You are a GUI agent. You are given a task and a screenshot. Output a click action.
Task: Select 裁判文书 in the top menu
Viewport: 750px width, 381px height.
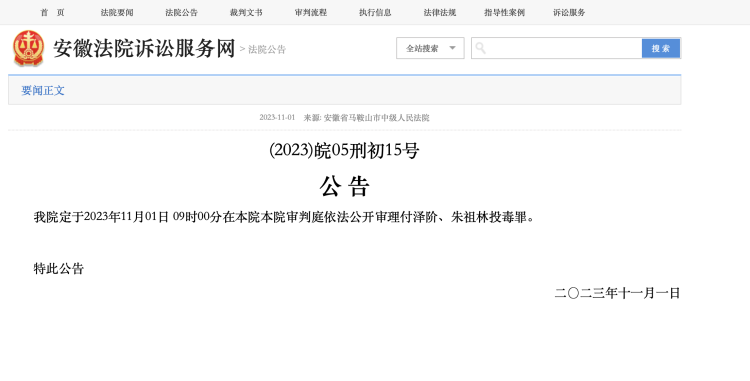pyautogui.click(x=246, y=12)
